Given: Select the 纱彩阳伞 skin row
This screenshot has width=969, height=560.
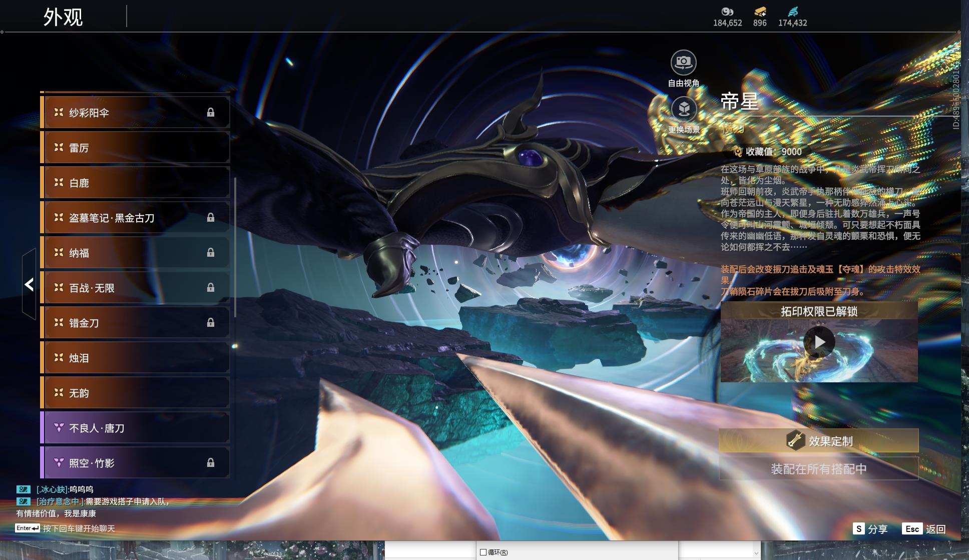Looking at the screenshot, I should point(135,113).
